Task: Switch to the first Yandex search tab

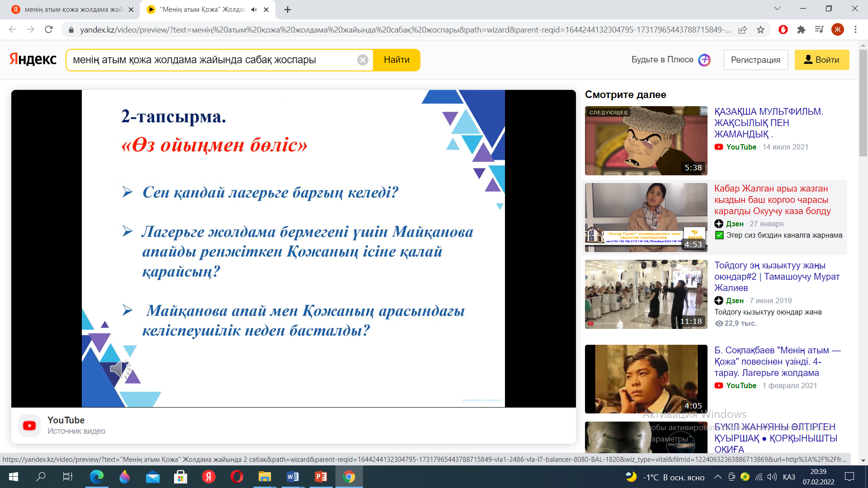Action: point(68,9)
